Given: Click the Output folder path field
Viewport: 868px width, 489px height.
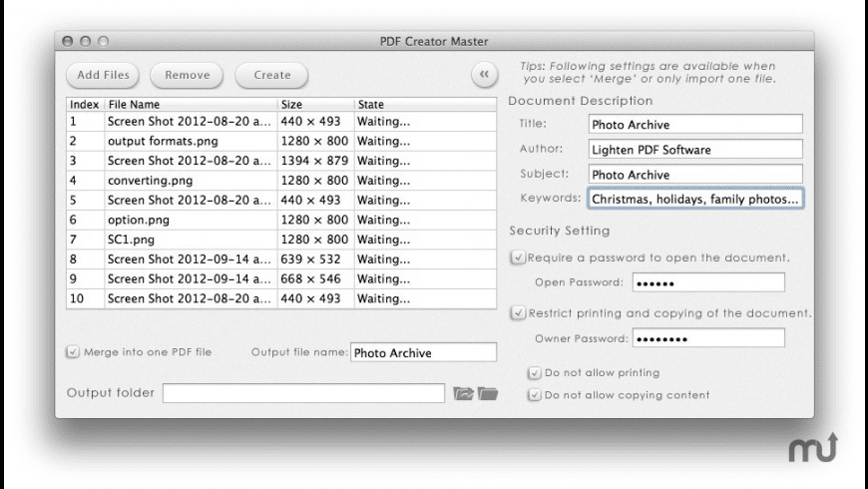Looking at the screenshot, I should 303,393.
